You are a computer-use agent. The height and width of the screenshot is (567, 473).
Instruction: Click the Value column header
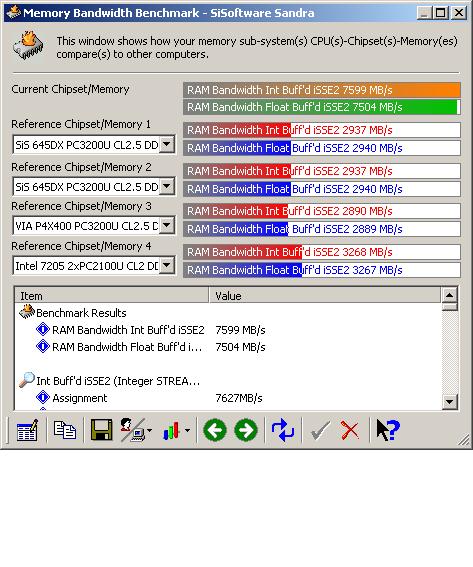(x=325, y=295)
